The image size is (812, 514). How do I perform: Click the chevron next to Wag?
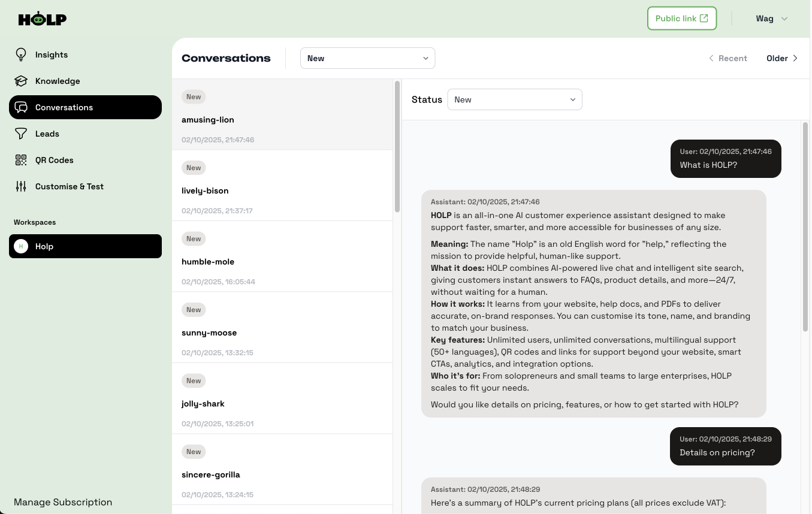784,19
